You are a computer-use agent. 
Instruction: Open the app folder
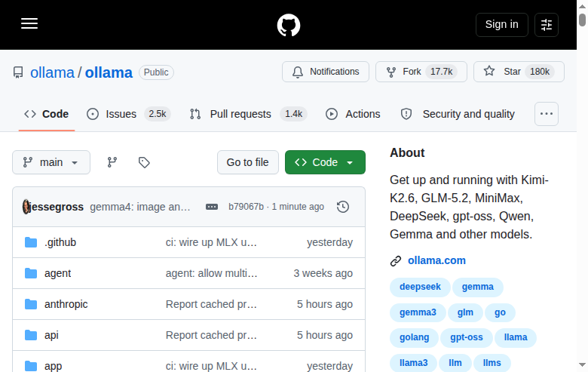pyautogui.click(x=53, y=366)
